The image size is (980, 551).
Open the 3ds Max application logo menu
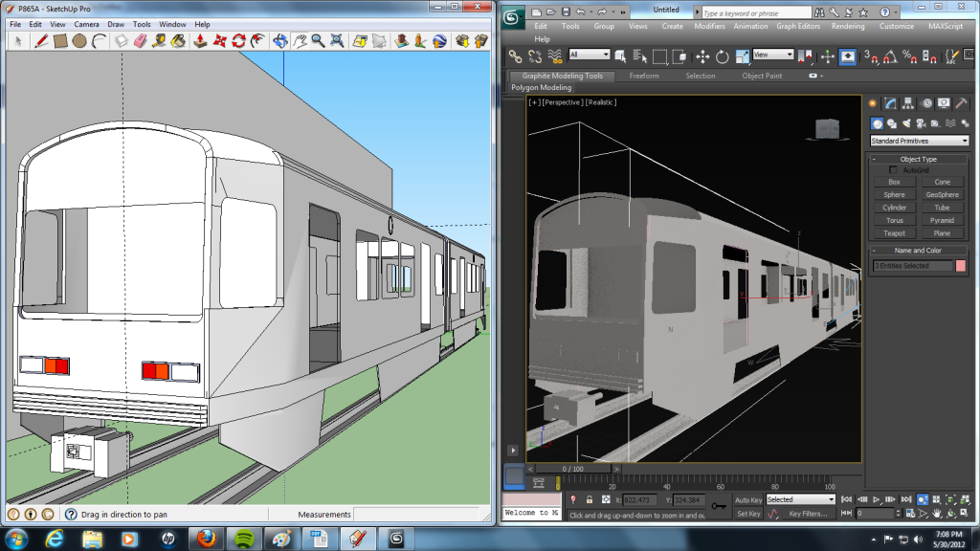click(x=513, y=17)
